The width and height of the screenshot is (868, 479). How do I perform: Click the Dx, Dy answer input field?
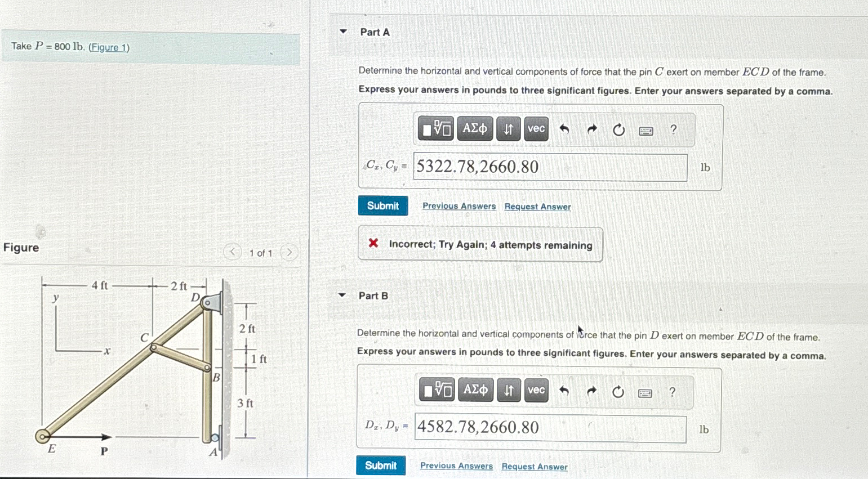pyautogui.click(x=550, y=428)
